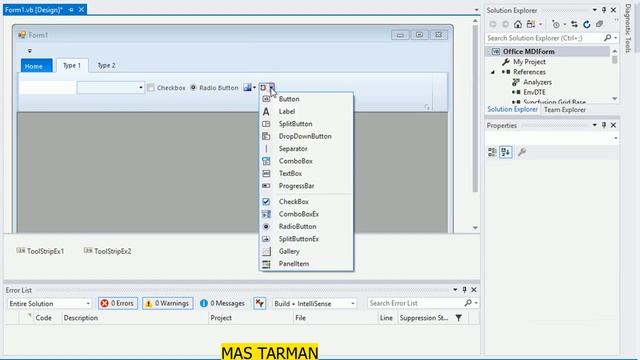The width and height of the screenshot is (640, 360).
Task: Click Pending Changes Filter clock icon
Action: 556,24
